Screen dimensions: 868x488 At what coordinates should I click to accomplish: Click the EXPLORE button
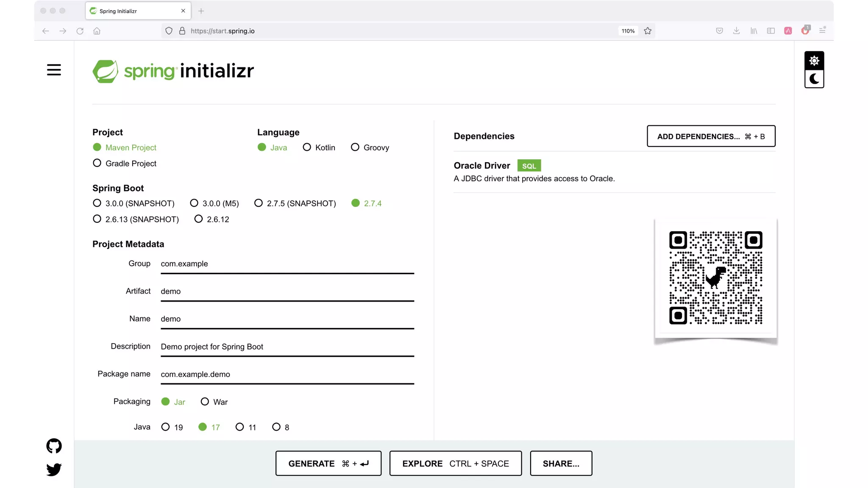[455, 463]
